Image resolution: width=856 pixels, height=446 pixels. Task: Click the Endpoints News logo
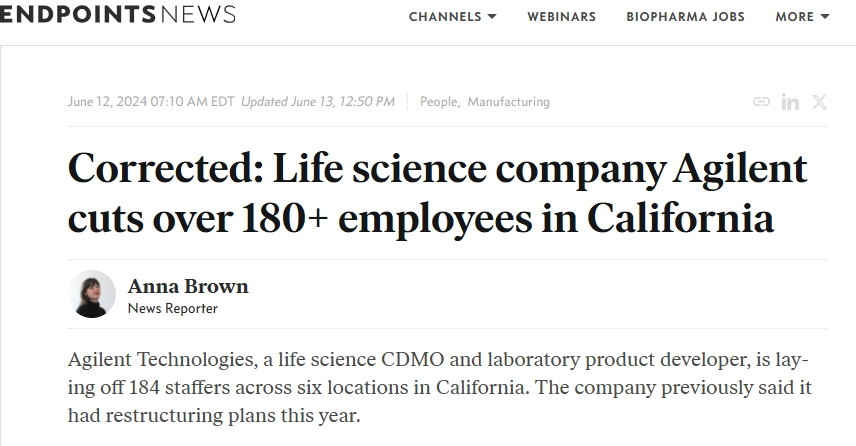(118, 15)
